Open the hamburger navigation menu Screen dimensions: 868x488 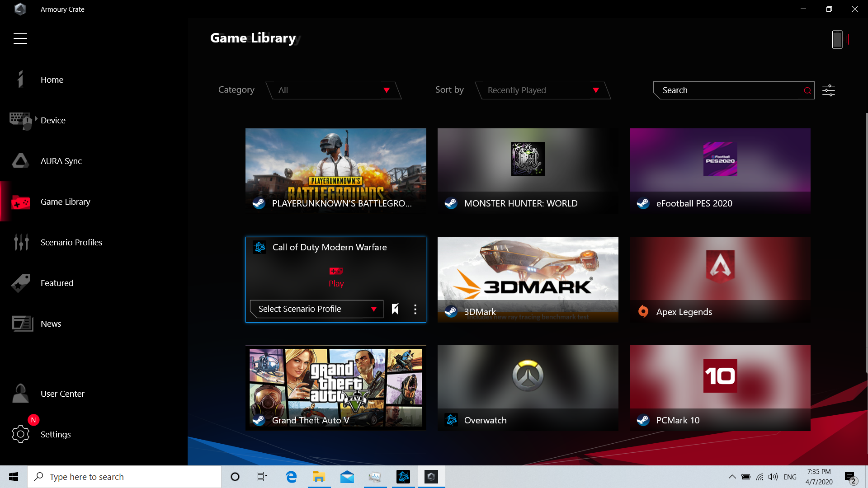click(20, 38)
